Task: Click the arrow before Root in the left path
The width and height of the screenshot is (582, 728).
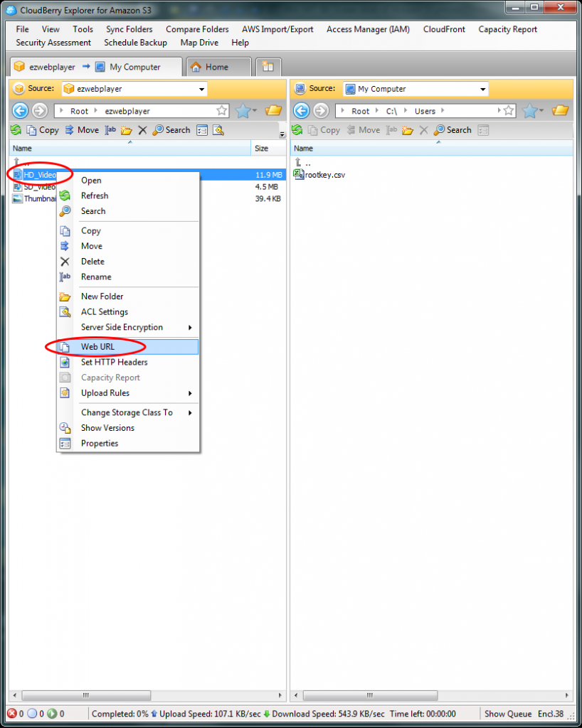Action: (62, 110)
